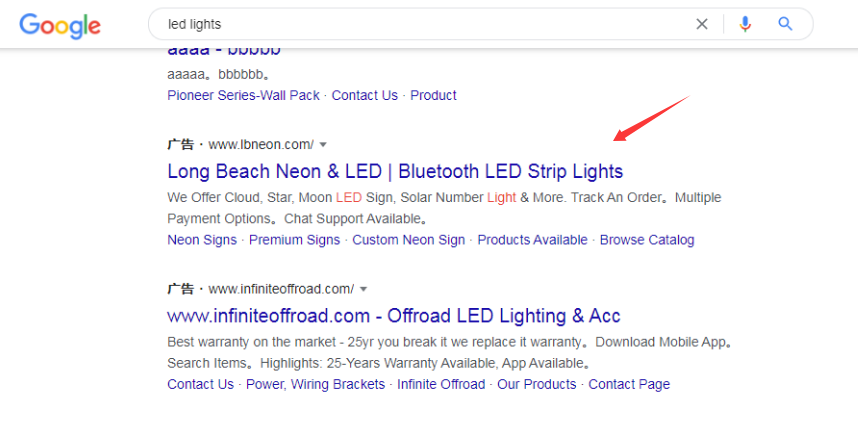Viewport: 858px width, 444px height.
Task: Expand the dropdown arrow beside www.lbneon.com
Action: (323, 145)
